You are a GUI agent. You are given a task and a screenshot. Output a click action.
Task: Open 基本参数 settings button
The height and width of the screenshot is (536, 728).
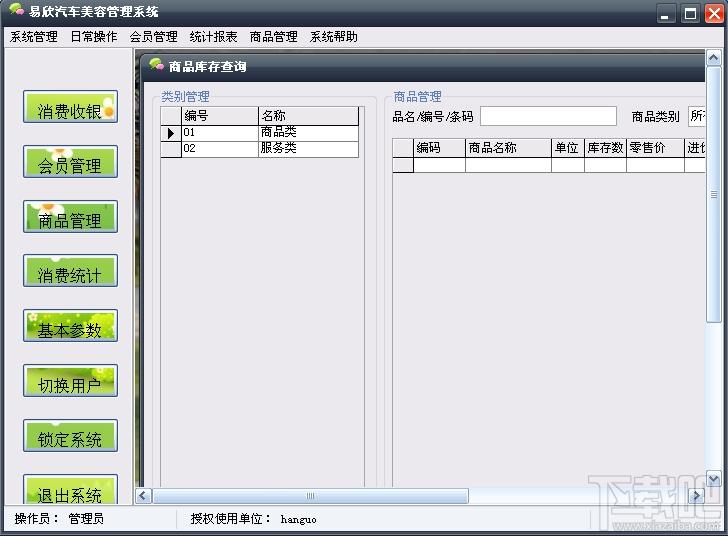click(x=70, y=326)
